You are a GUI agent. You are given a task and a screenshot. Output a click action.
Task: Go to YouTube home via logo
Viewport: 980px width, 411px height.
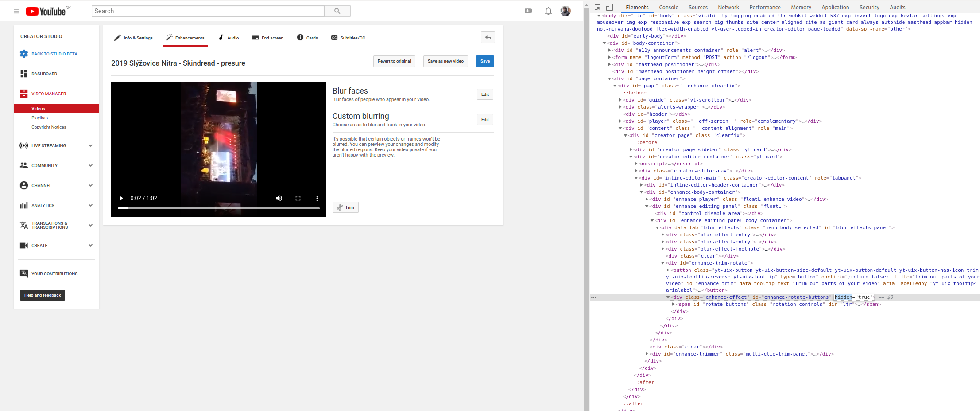(46, 11)
